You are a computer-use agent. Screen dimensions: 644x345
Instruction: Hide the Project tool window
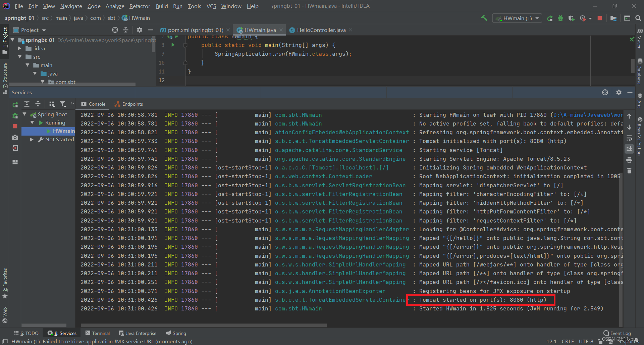pos(151,30)
